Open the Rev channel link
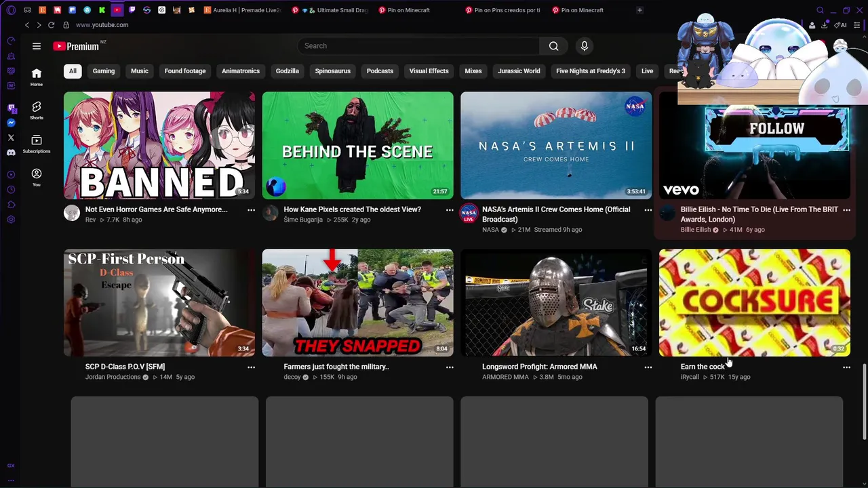The image size is (868, 488). coord(90,220)
